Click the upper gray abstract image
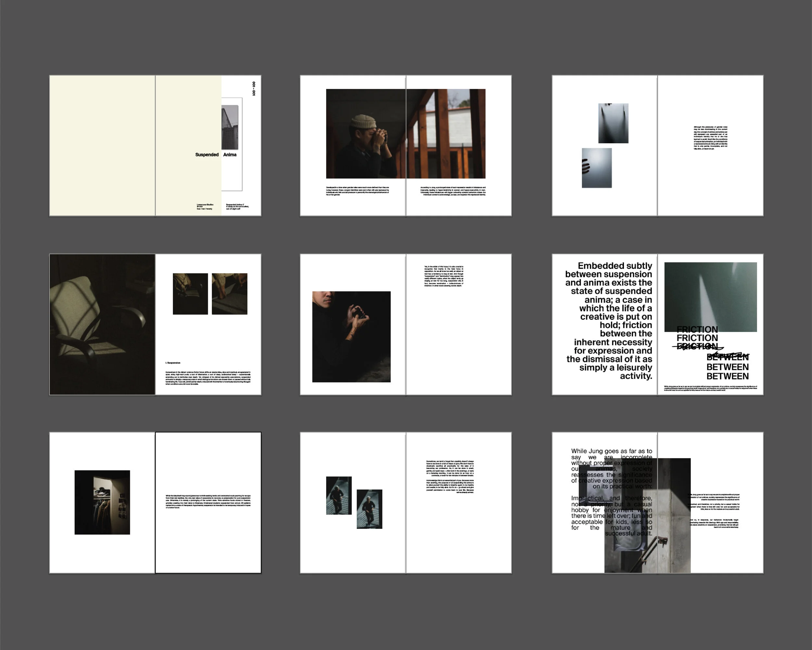Viewport: 812px width, 650px height. click(x=613, y=123)
